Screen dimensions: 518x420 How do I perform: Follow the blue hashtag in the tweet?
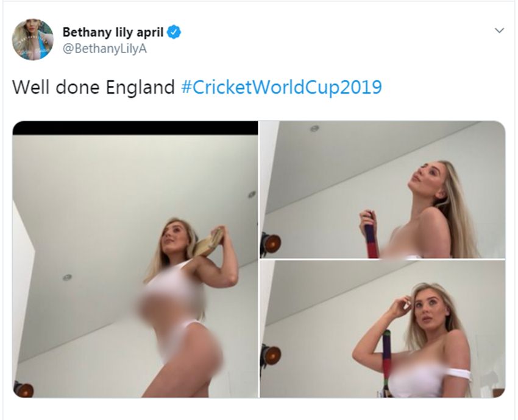282,87
